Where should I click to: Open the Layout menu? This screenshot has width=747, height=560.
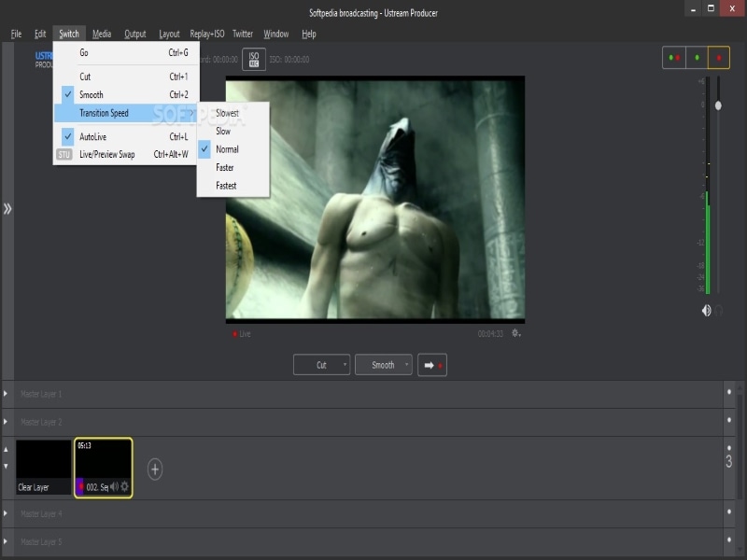(169, 34)
